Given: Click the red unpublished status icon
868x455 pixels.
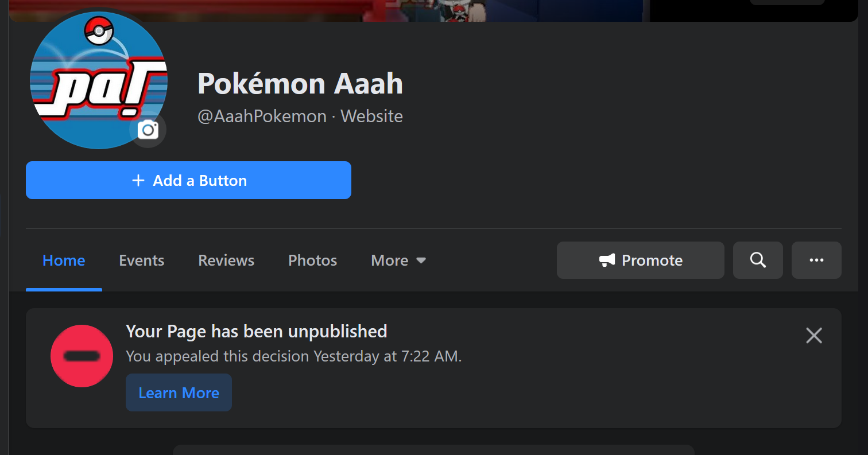Looking at the screenshot, I should [x=82, y=356].
